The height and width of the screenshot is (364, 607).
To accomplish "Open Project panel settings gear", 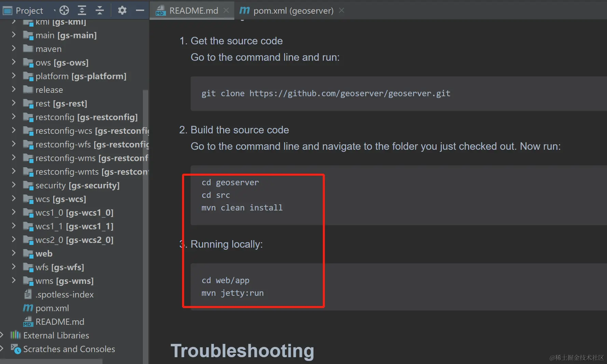I will pyautogui.click(x=122, y=11).
